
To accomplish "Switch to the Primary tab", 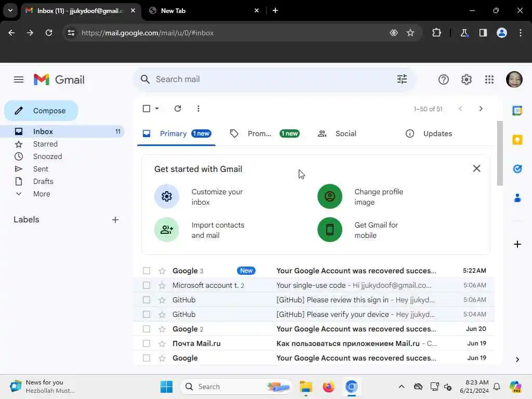I will 177,134.
